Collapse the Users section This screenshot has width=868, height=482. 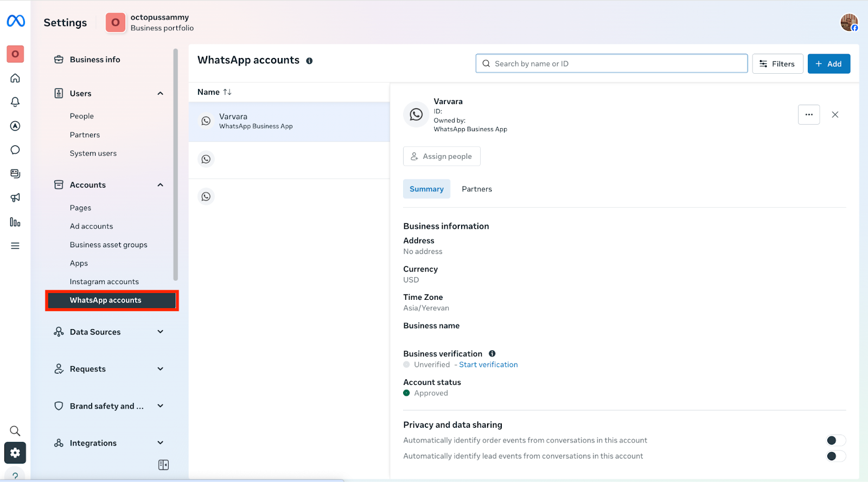(x=160, y=93)
